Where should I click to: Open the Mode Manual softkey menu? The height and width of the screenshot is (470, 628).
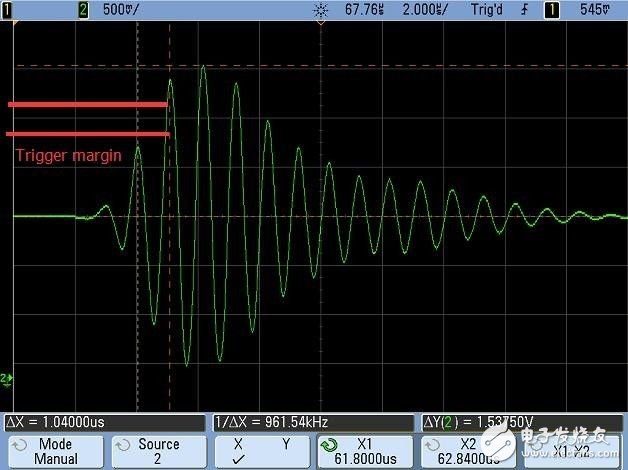tap(55, 452)
